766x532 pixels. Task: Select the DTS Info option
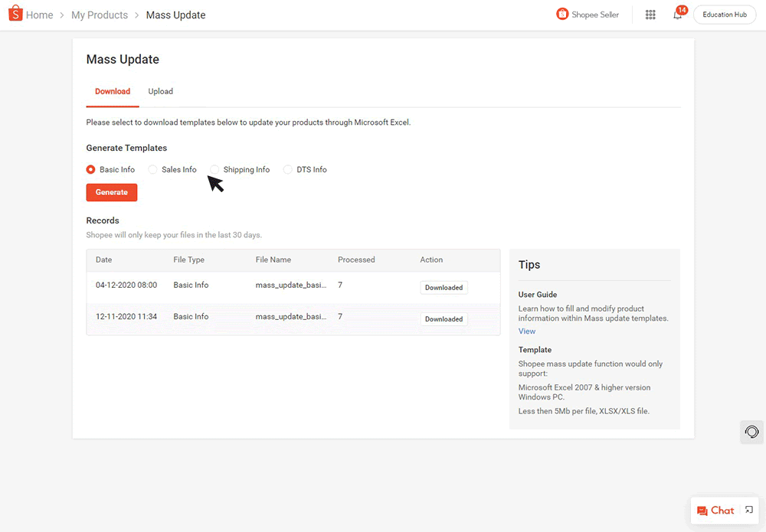tap(287, 169)
